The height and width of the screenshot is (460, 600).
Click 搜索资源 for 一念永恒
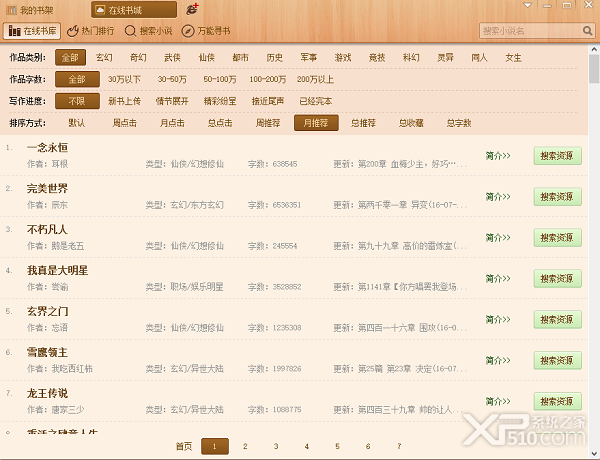tap(558, 156)
